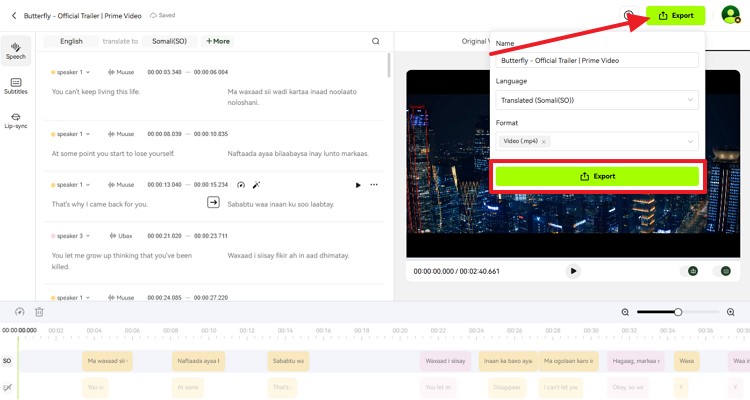Image resolution: width=750 pixels, height=400 pixels.
Task: Zoom out the timeline with the minus magnifier
Action: coord(625,312)
